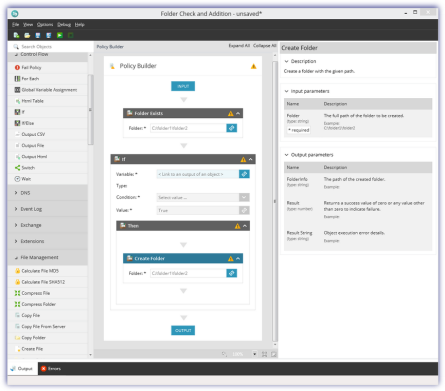The height and width of the screenshot is (391, 445).
Task: Collapse the Input parameters section
Action: (286, 91)
